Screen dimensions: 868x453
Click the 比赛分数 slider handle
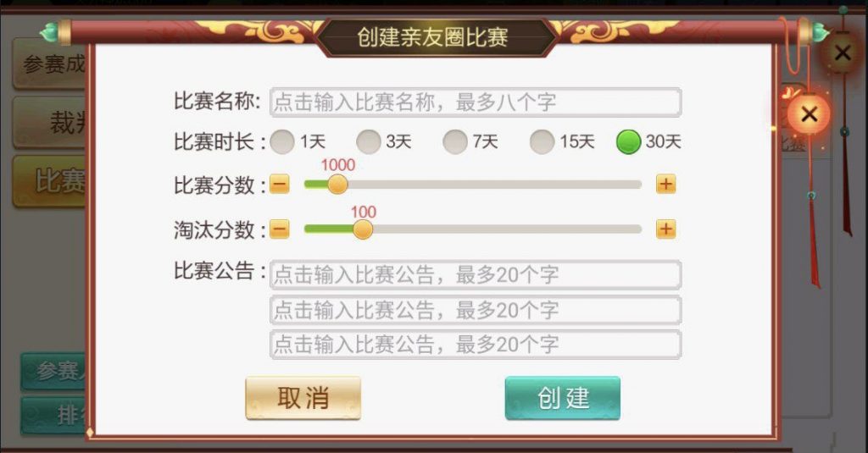pyautogui.click(x=337, y=185)
